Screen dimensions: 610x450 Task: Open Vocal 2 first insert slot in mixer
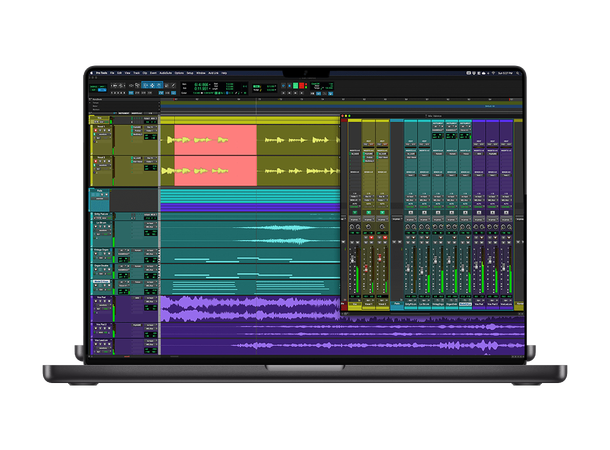(382, 154)
